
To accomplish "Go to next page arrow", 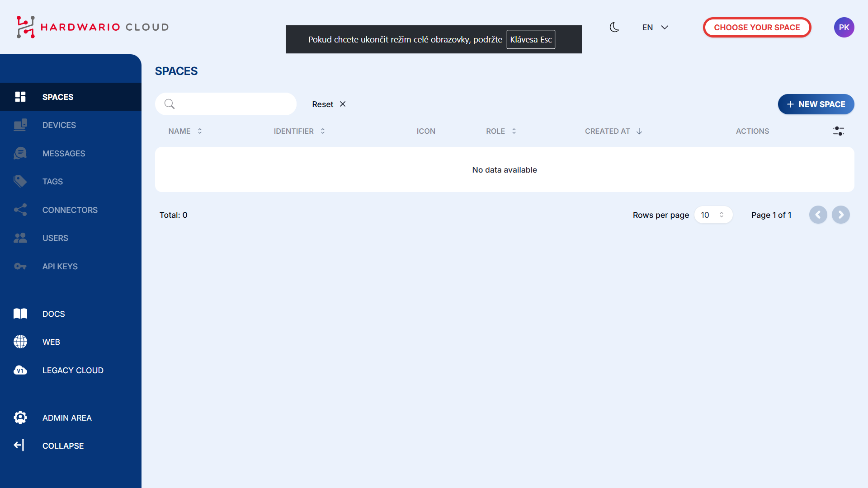I will pos(841,215).
